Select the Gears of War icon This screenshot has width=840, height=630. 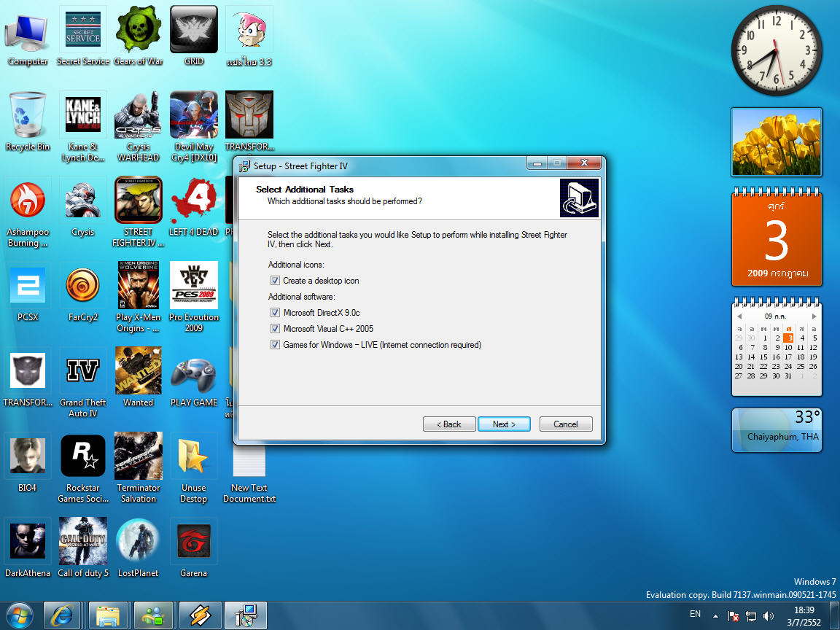click(139, 36)
